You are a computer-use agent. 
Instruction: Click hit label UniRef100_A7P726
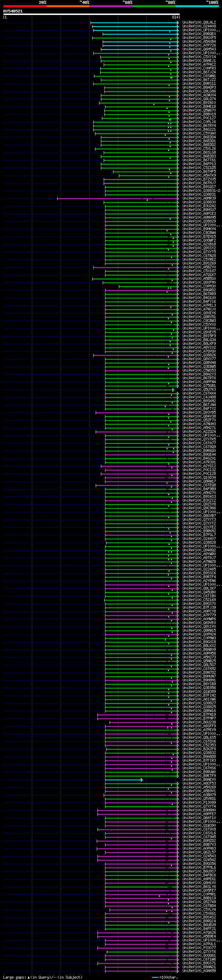pos(199,45)
